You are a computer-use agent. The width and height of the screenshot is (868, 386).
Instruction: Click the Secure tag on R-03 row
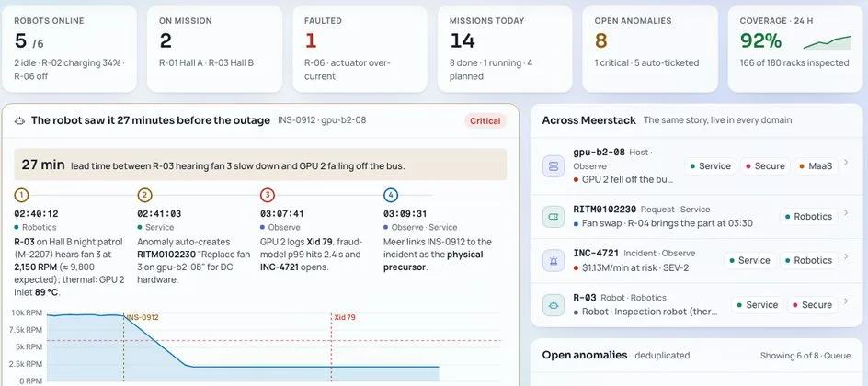(812, 305)
